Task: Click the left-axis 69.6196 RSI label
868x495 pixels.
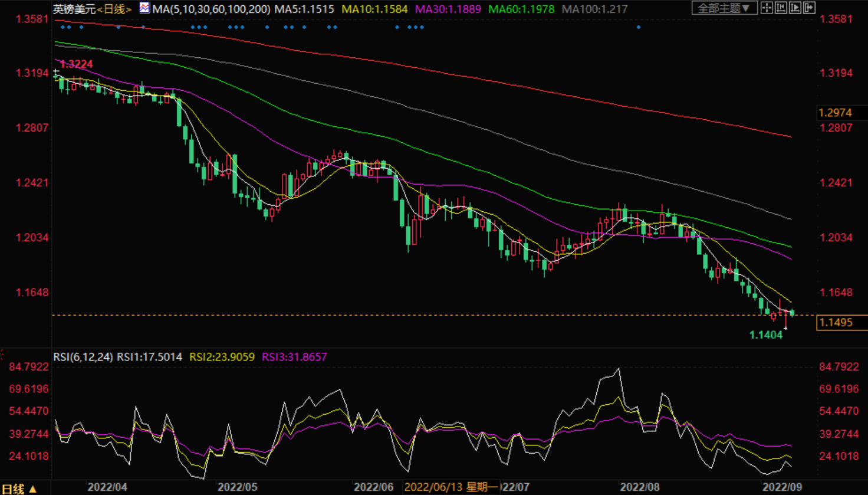Action: tap(29, 389)
